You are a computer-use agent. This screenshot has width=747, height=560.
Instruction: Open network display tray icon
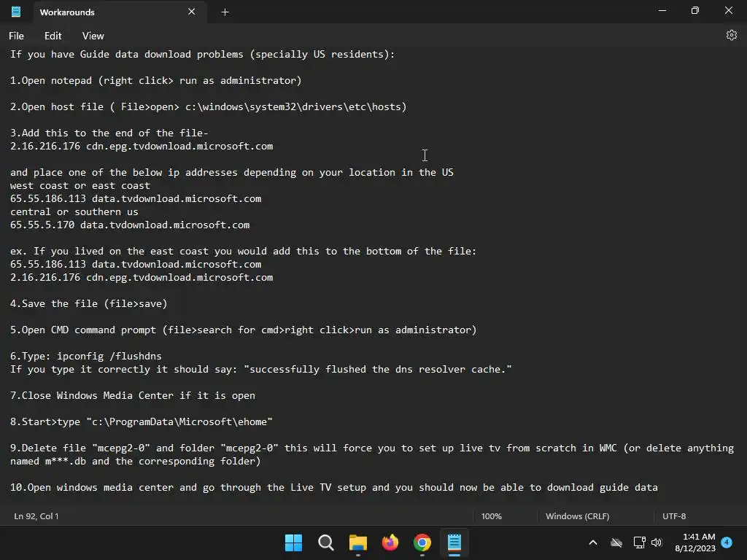click(x=639, y=542)
